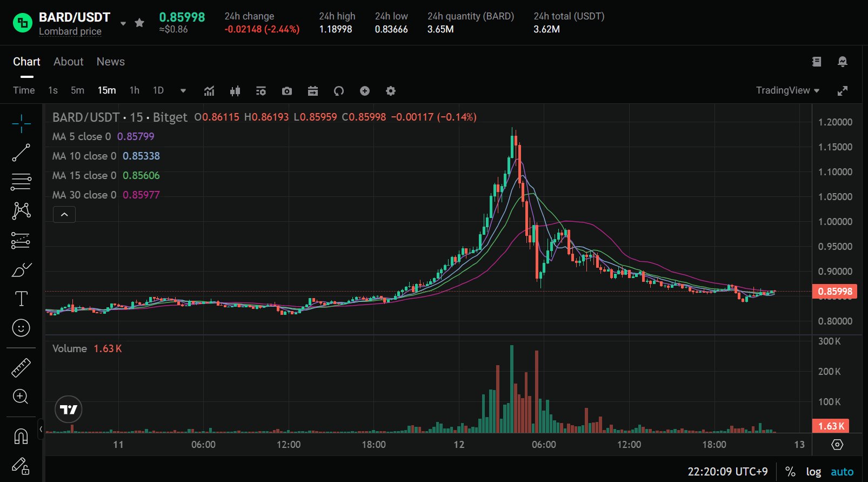This screenshot has width=868, height=482.
Task: Open the emoji icons tool
Action: (x=21, y=328)
